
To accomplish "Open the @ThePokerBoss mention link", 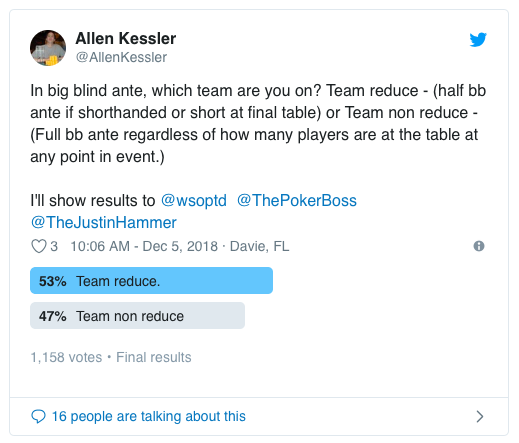I will coord(297,200).
